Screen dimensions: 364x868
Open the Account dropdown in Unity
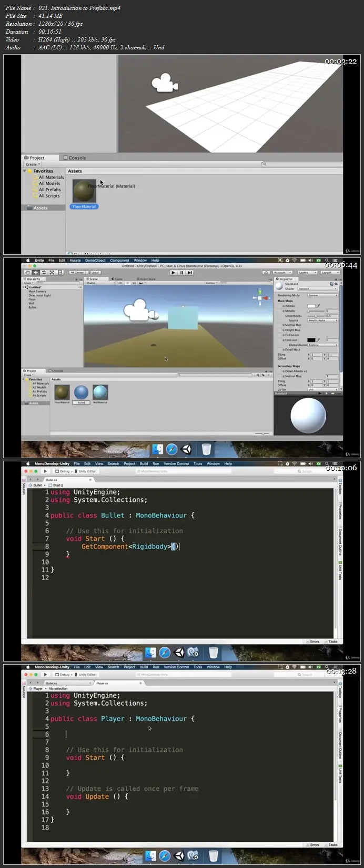282,272
